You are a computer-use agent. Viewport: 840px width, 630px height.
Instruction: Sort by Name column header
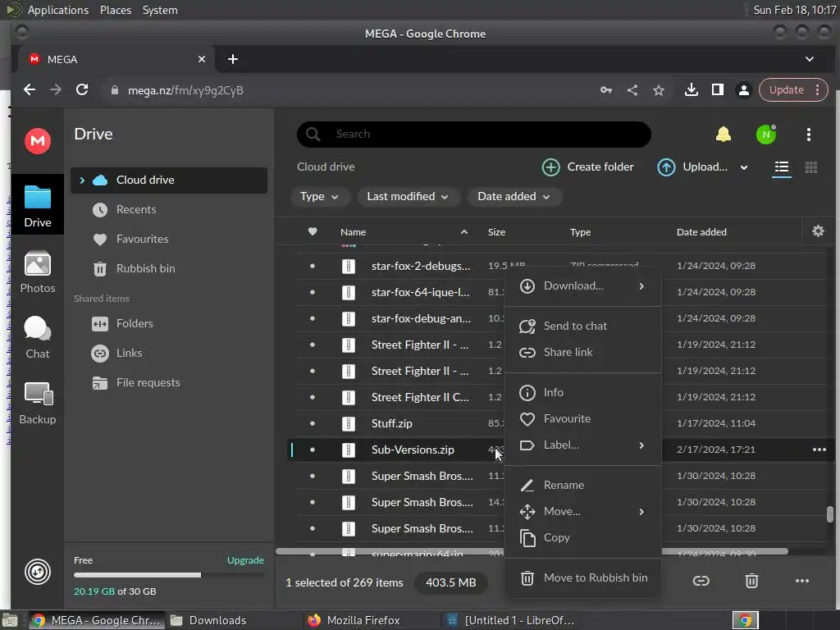(x=353, y=232)
